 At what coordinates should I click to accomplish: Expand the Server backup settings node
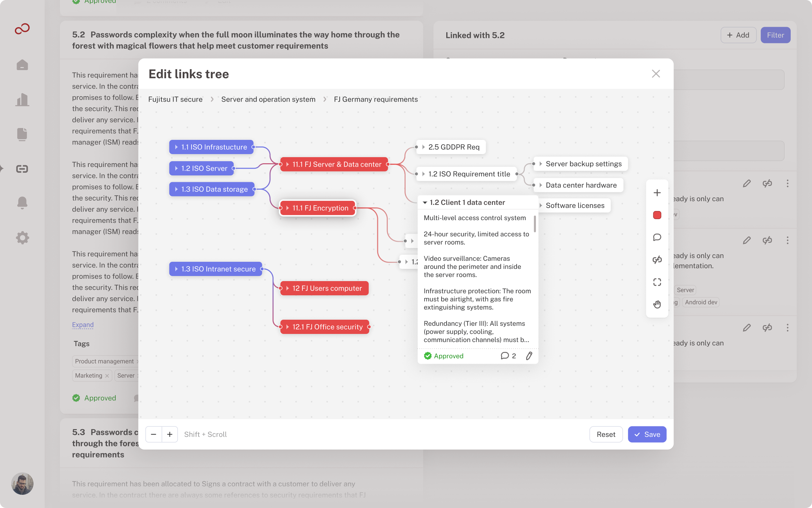click(x=541, y=164)
